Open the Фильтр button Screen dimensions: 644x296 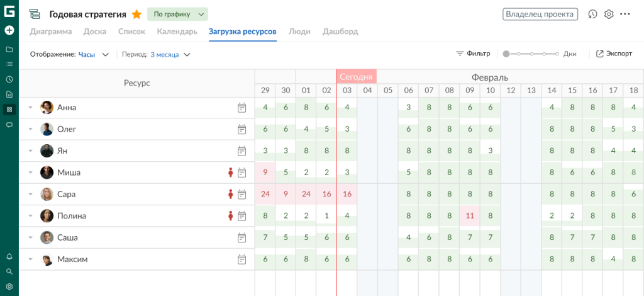(473, 54)
